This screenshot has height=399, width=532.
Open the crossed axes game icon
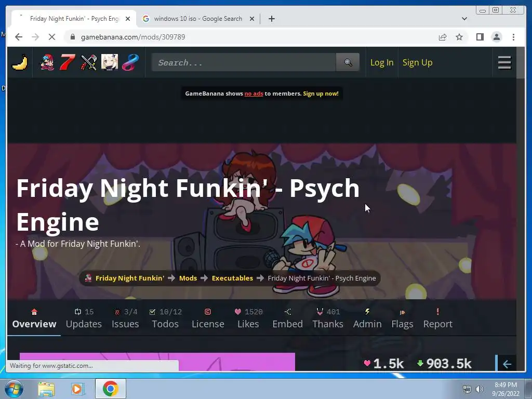[88, 62]
